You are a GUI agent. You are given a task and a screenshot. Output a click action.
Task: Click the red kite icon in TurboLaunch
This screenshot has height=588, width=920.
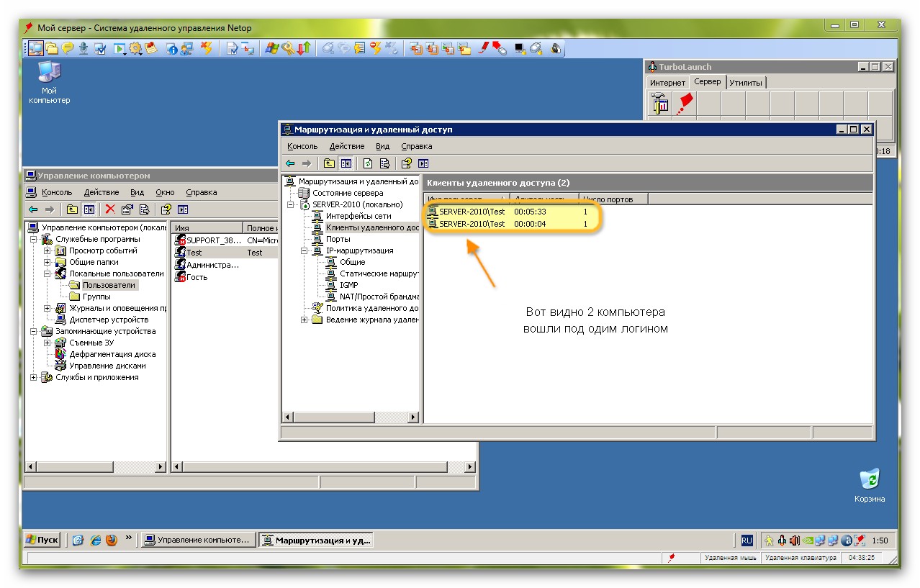[685, 104]
